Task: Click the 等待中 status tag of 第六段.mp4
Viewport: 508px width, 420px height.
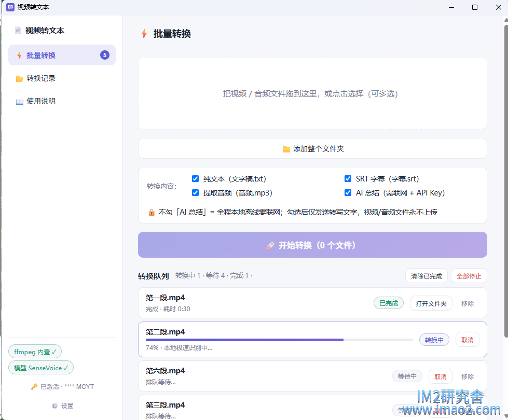Action: coord(407,376)
